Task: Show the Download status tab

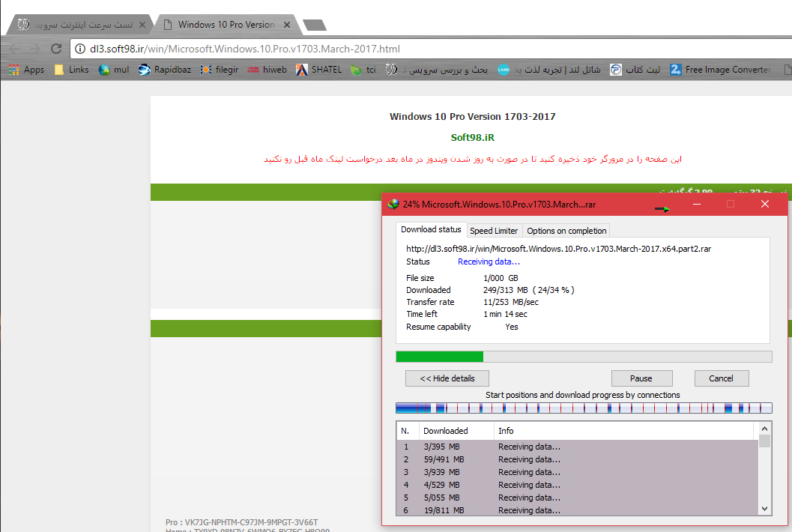Action: pyautogui.click(x=431, y=229)
